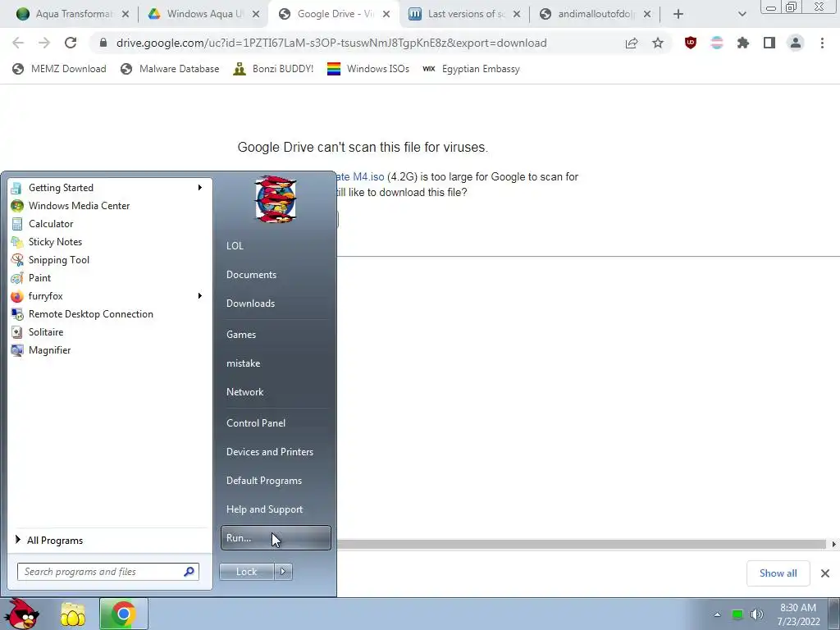Go back with the browser back arrow
The image size is (840, 630).
(18, 43)
